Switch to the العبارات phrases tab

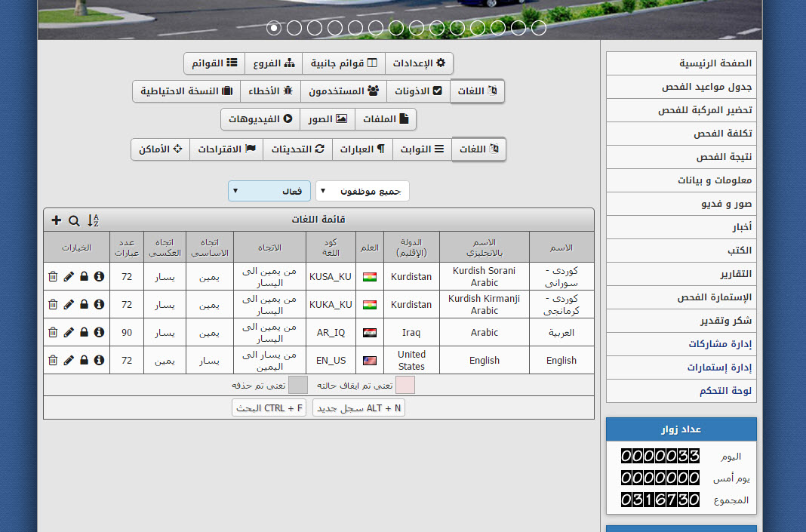(362, 149)
